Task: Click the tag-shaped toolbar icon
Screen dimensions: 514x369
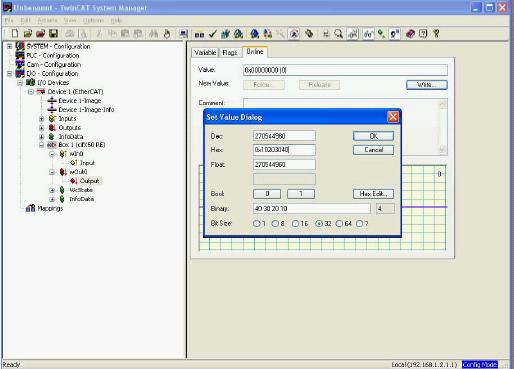Action: pos(309,33)
